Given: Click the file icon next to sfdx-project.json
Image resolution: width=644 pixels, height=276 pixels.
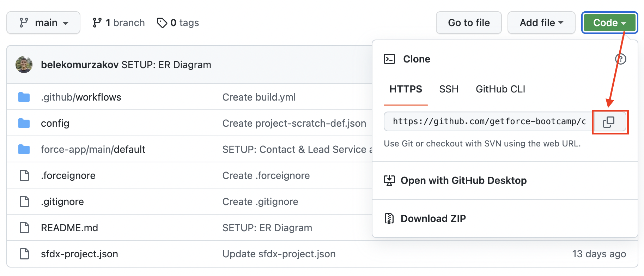Looking at the screenshot, I should [24, 254].
